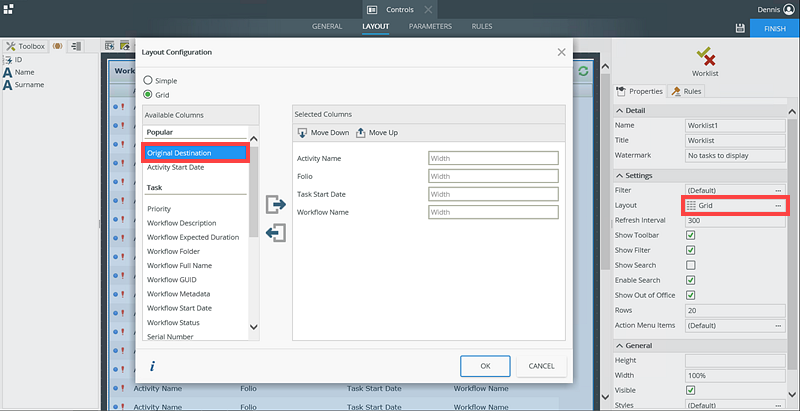Click the information icon in dialog
This screenshot has height=411, width=800.
click(151, 366)
